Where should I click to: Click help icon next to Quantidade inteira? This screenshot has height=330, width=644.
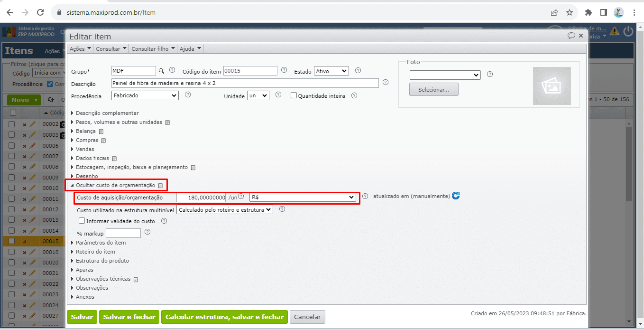click(x=355, y=95)
